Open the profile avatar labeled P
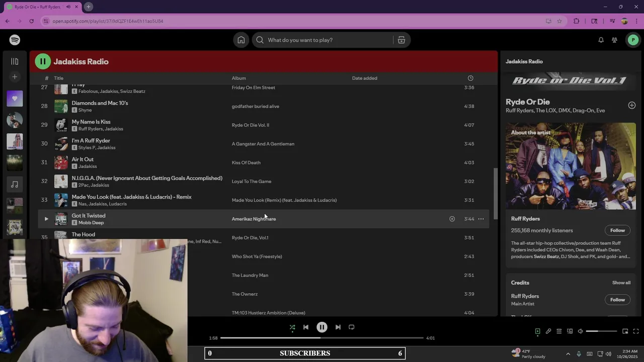This screenshot has width=644, height=362. [633, 40]
